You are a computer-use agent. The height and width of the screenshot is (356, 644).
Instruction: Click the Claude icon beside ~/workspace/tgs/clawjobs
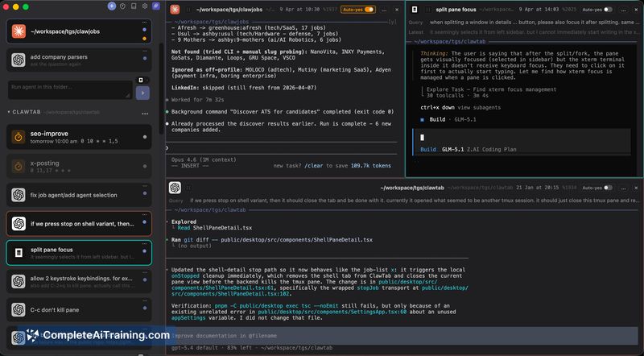point(19,31)
